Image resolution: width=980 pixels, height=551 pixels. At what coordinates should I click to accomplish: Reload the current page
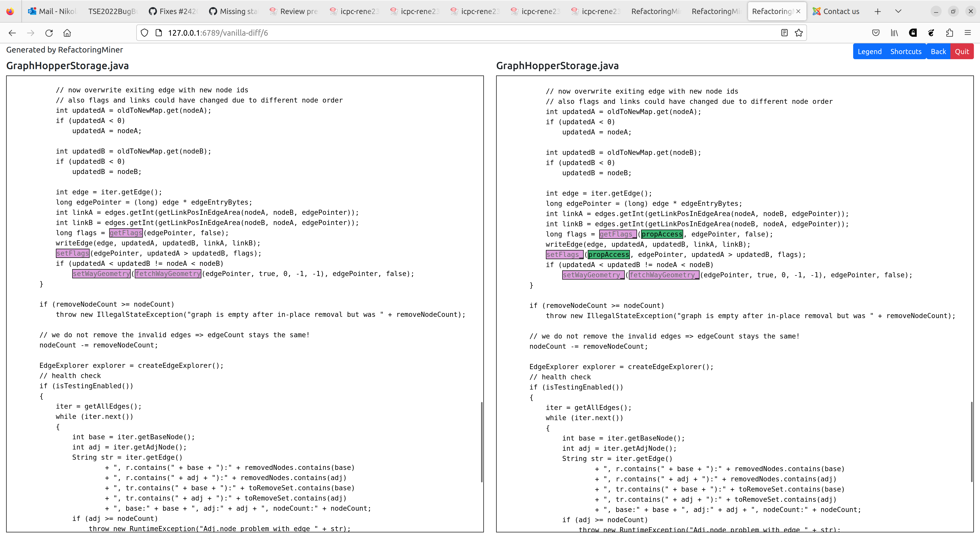pyautogui.click(x=49, y=33)
